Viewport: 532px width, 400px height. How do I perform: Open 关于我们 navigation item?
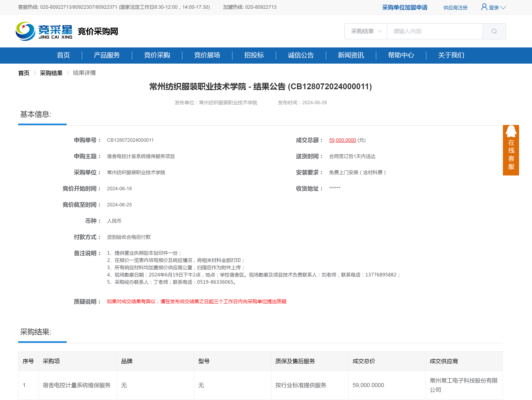pyautogui.click(x=451, y=55)
